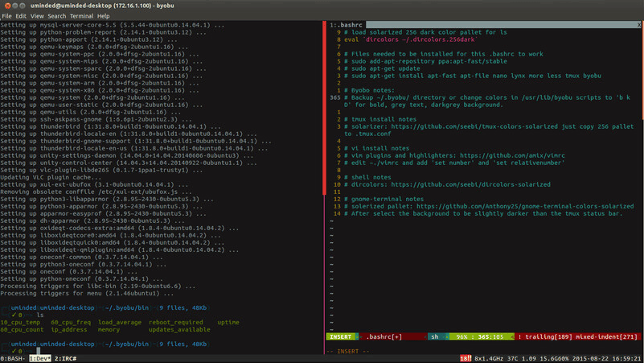Screen dimensions: 644x363
Task: Open the Terminal menu
Action: pyautogui.click(x=81, y=16)
